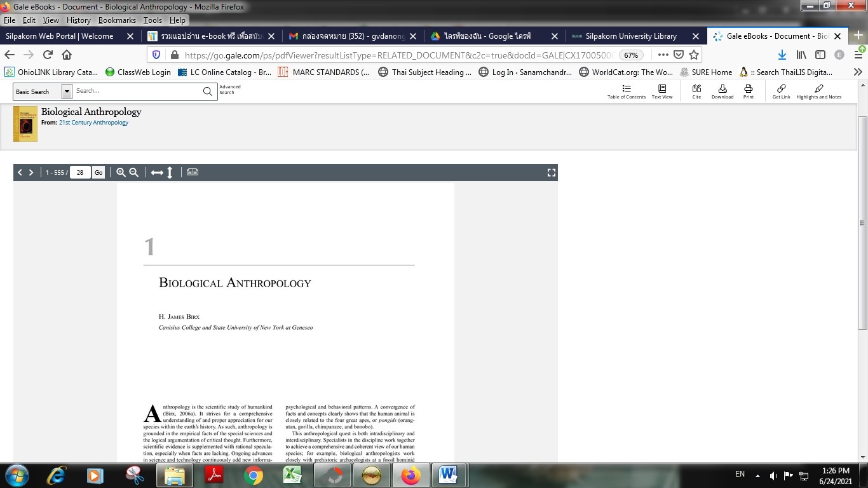Open Firefox downloads panel
The image size is (868, 488).
pos(782,55)
